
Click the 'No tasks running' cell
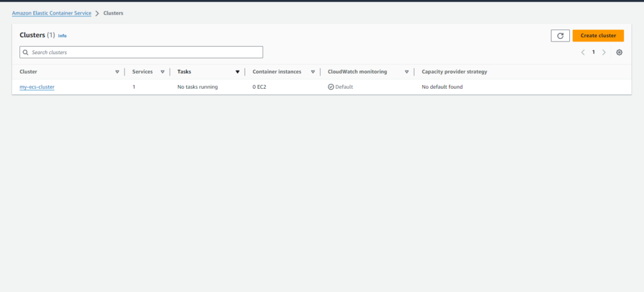click(197, 87)
